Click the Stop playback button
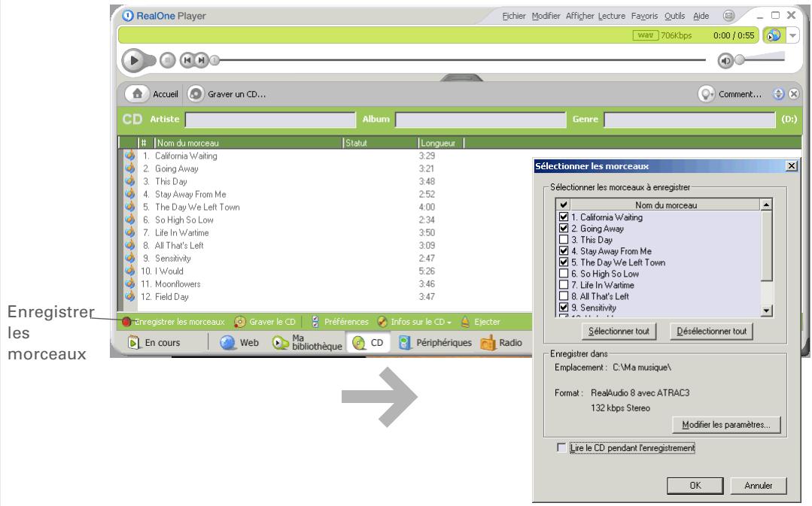This screenshot has height=506, width=812. click(x=168, y=59)
